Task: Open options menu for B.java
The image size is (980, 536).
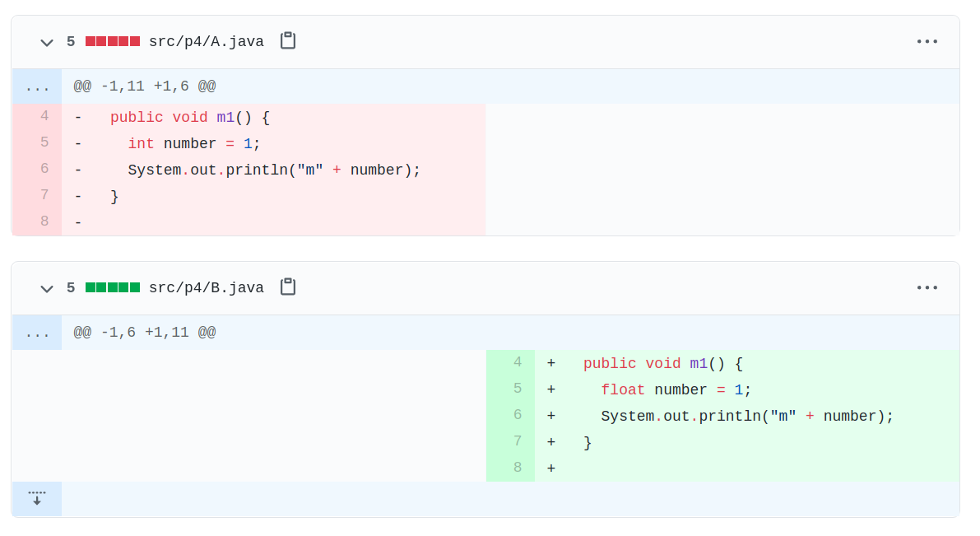Action: coord(927,287)
